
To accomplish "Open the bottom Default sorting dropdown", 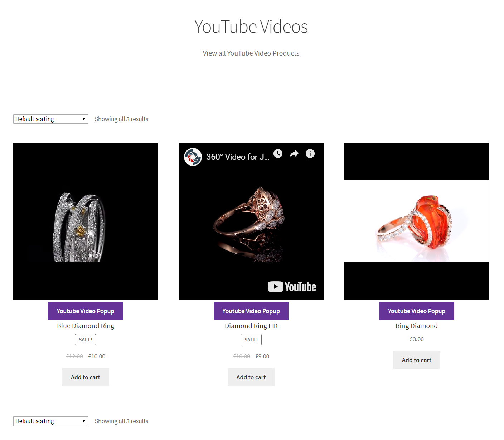I will pyautogui.click(x=50, y=421).
